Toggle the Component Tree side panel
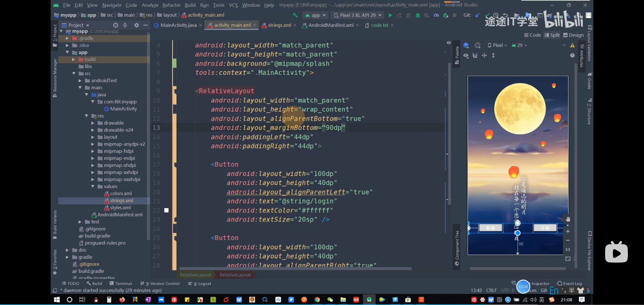 click(x=457, y=248)
